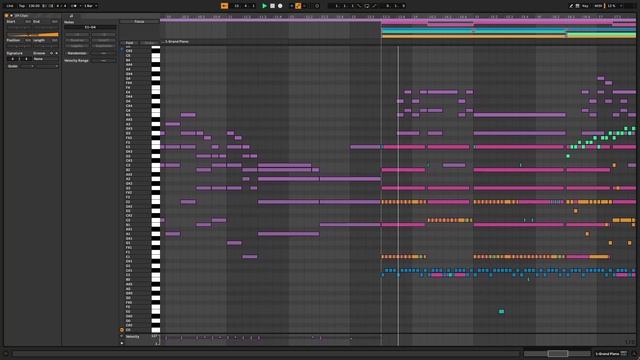Click the 1-Grand Piano track title bar
The width and height of the screenshot is (640, 360).
pyautogui.click(x=398, y=42)
